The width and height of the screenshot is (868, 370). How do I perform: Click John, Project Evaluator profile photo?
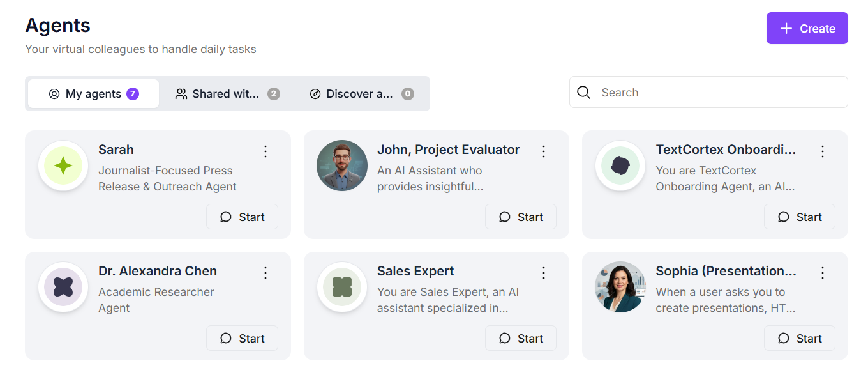(342, 166)
